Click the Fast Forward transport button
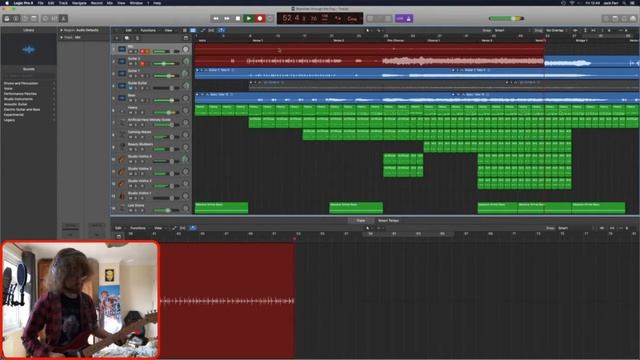The height and width of the screenshot is (360, 640). pyautogui.click(x=227, y=18)
